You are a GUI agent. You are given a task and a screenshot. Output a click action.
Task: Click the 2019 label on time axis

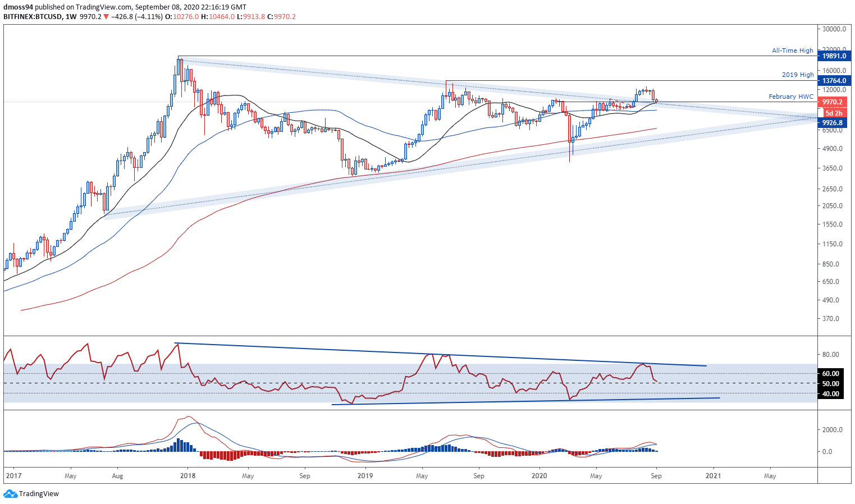click(x=365, y=476)
